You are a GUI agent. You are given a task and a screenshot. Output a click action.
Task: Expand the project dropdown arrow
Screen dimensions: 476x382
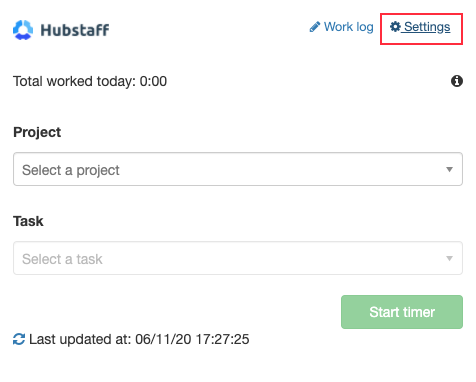449,169
